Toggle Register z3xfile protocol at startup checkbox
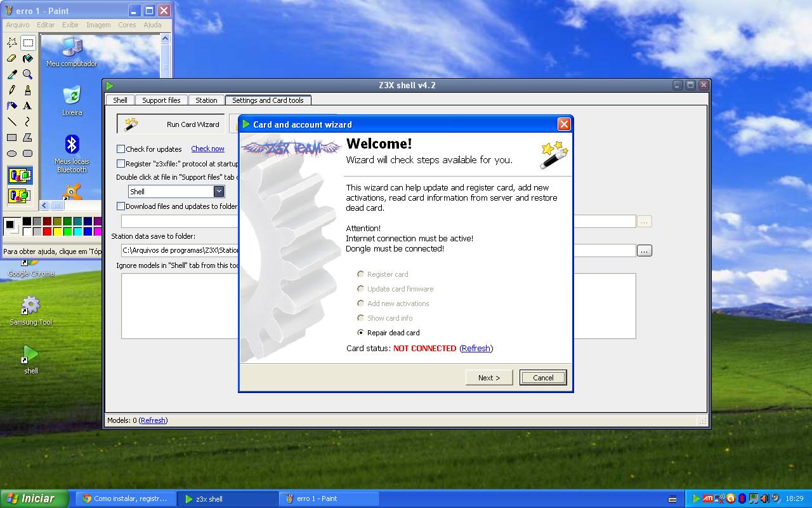812x508 pixels. point(121,164)
